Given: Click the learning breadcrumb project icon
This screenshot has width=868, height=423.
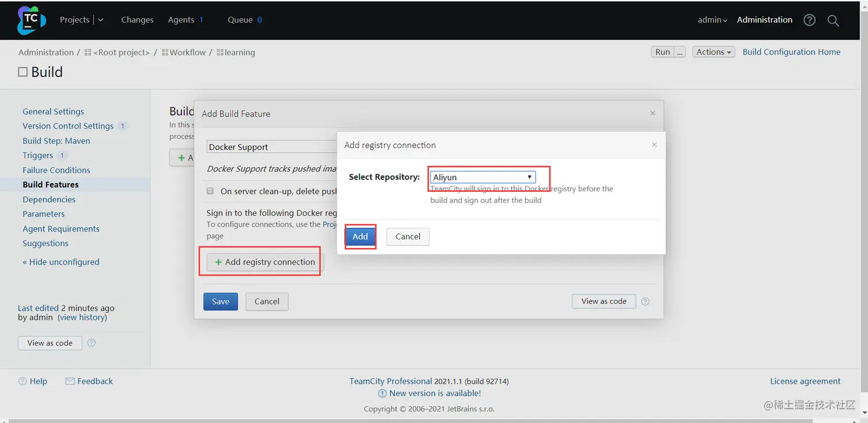Looking at the screenshot, I should pyautogui.click(x=220, y=52).
